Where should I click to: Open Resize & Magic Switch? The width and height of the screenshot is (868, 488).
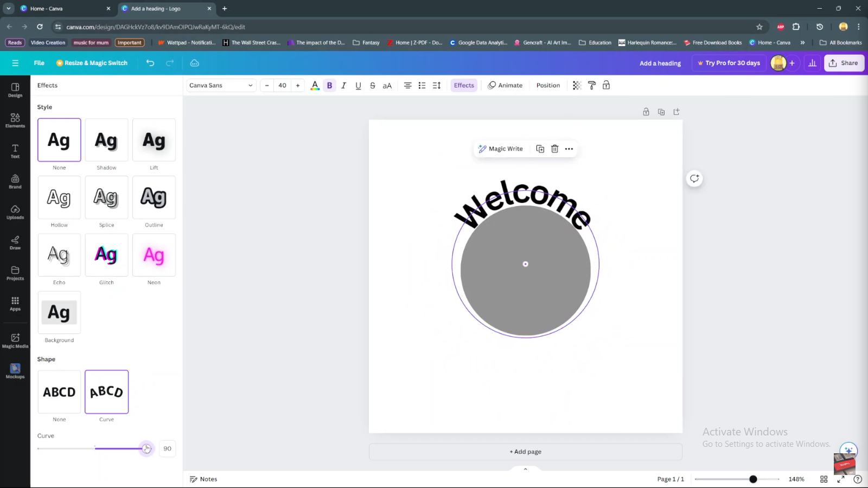click(92, 63)
